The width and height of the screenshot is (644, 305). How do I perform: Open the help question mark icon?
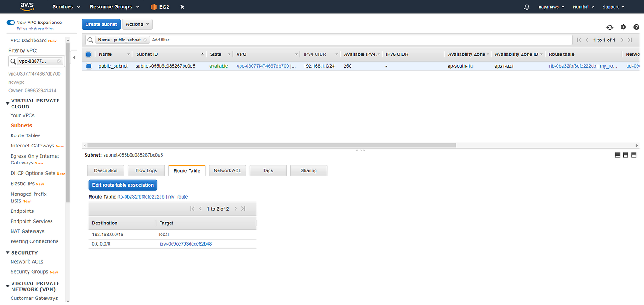pyautogui.click(x=637, y=27)
